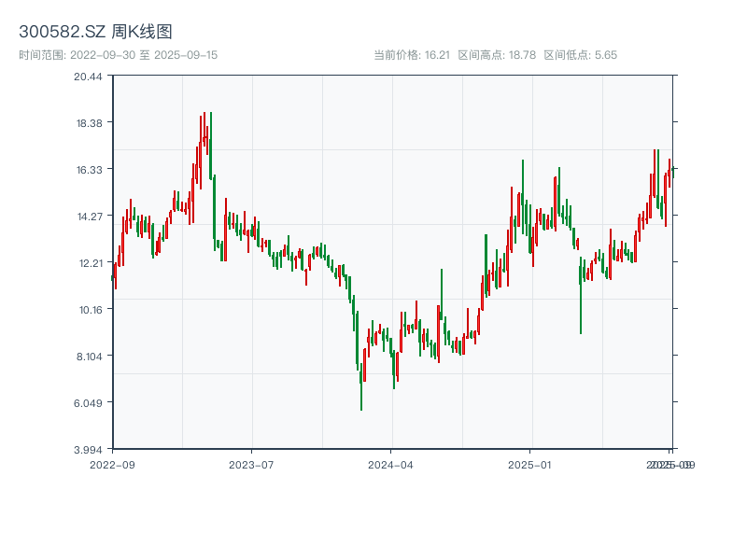Click the 2025-01 x-axis date label
Viewport: 747px width, 560px height.
tap(531, 464)
